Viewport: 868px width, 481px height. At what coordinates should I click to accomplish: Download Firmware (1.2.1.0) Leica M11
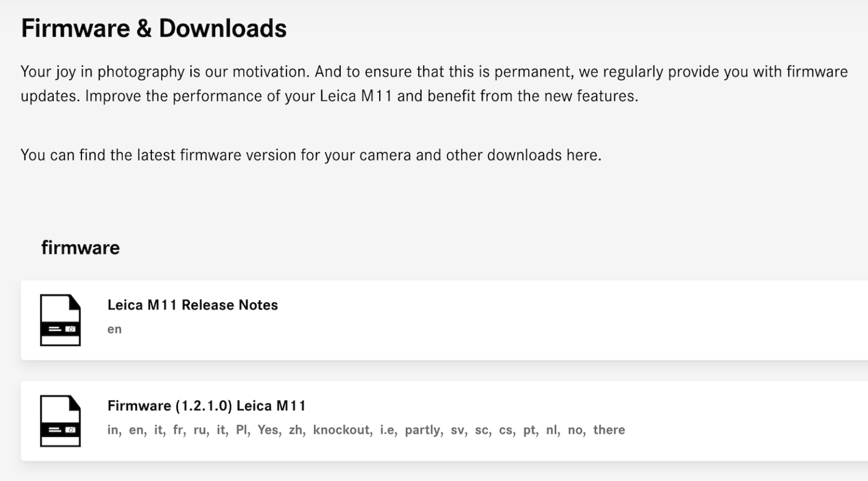pos(206,405)
